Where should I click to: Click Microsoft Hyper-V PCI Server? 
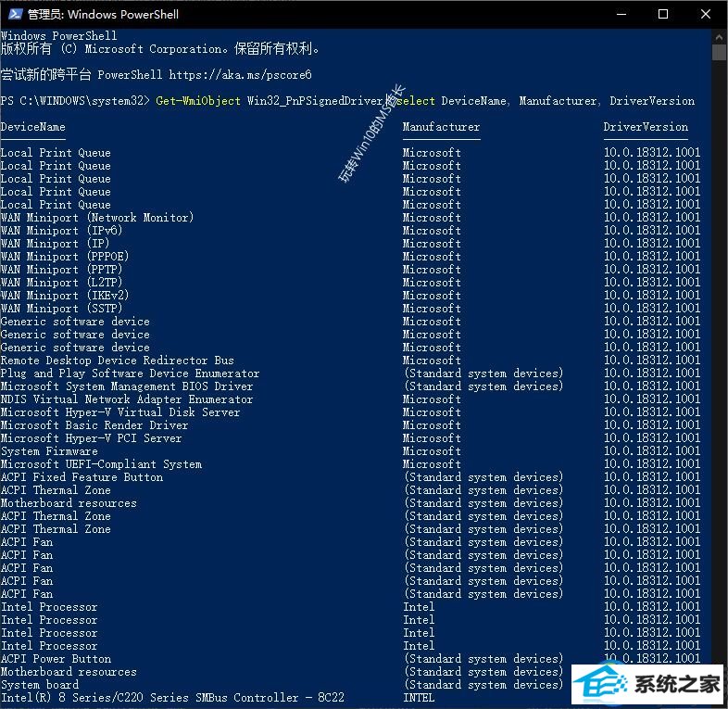91,438
